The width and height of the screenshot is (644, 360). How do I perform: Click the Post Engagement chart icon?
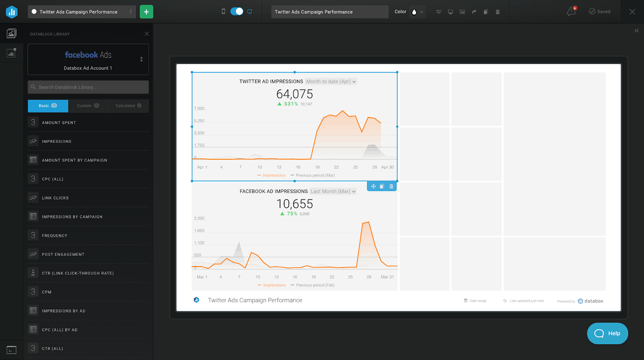33,254
